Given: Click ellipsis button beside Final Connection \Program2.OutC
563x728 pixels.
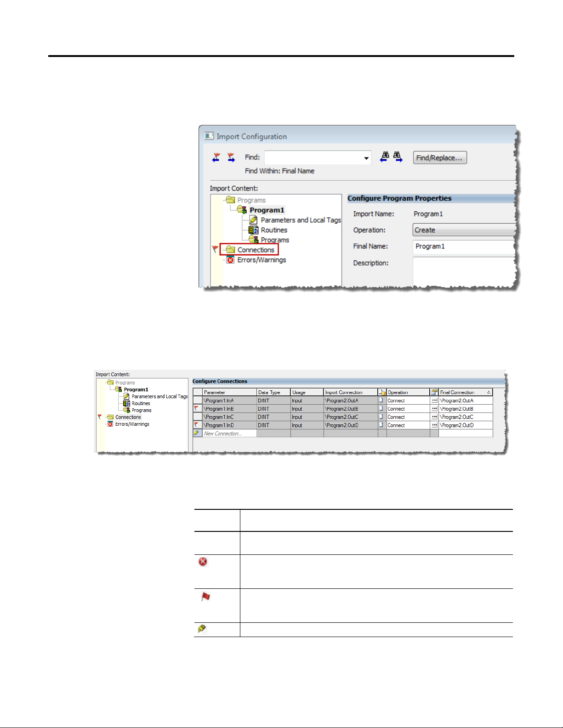Looking at the screenshot, I should (434, 417).
